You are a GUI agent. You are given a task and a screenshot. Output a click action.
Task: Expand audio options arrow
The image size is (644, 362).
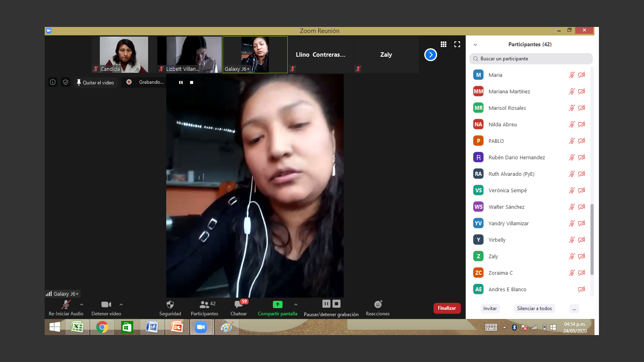82,304
